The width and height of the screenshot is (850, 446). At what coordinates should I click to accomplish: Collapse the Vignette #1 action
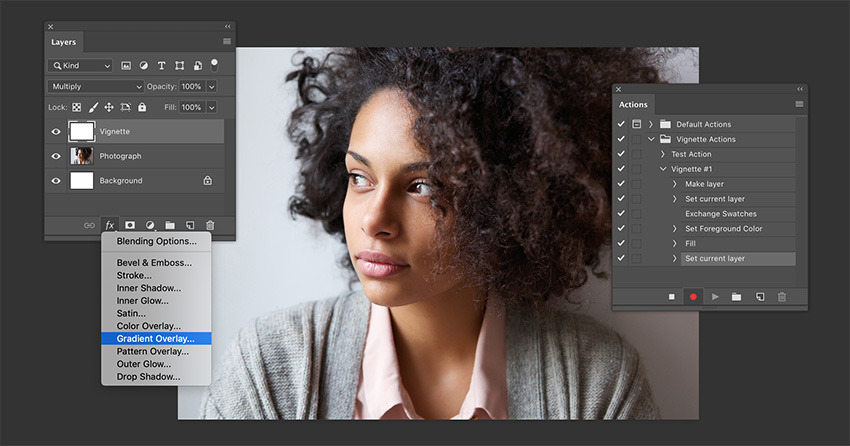pos(663,169)
